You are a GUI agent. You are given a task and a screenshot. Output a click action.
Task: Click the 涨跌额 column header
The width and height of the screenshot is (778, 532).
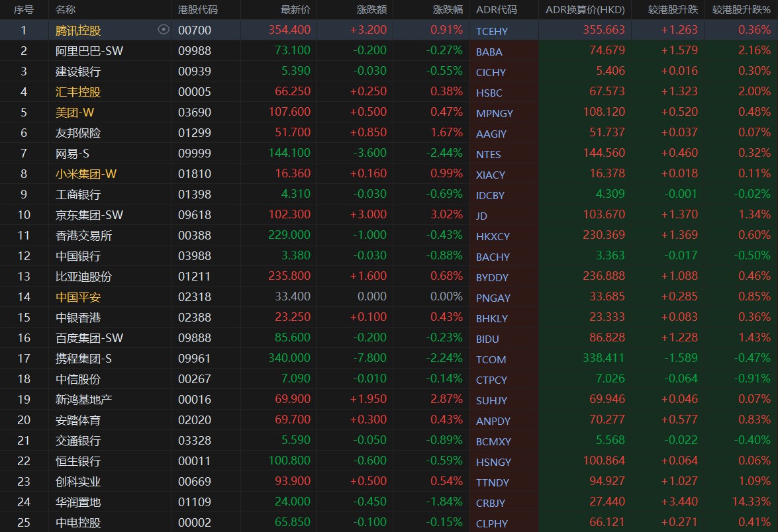pyautogui.click(x=371, y=10)
